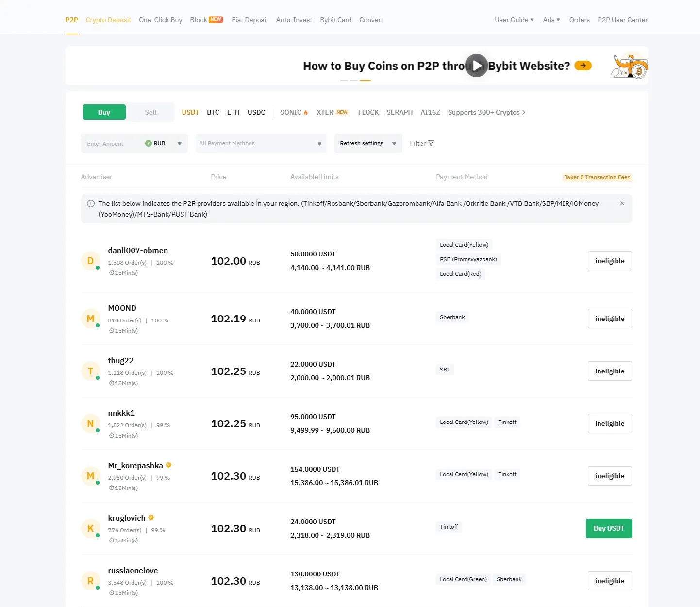Switch to the BTC tab

click(213, 112)
